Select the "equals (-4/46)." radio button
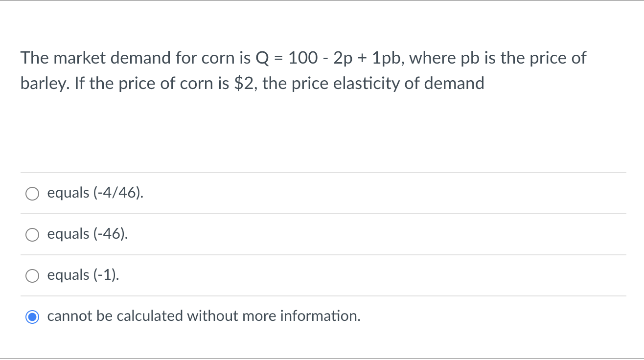This screenshot has height=360, width=644. (32, 193)
